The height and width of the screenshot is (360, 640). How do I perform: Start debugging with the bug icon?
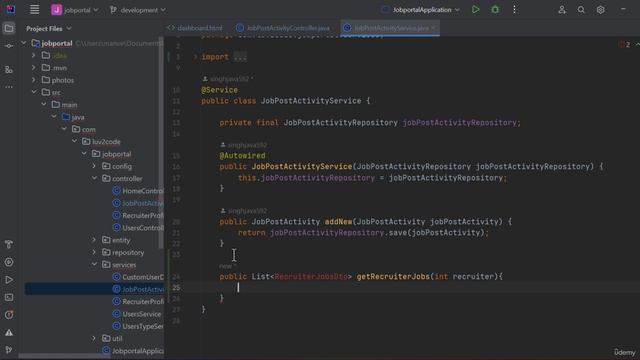(x=495, y=9)
